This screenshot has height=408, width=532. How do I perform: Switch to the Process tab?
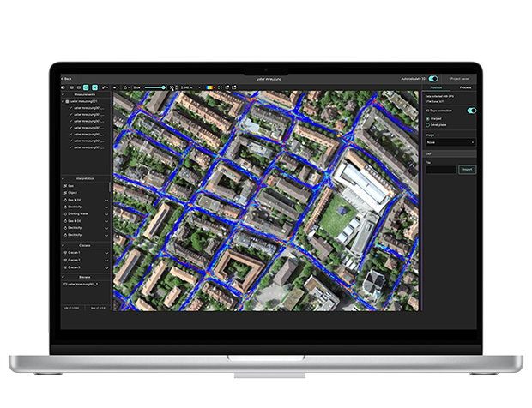[x=465, y=87]
